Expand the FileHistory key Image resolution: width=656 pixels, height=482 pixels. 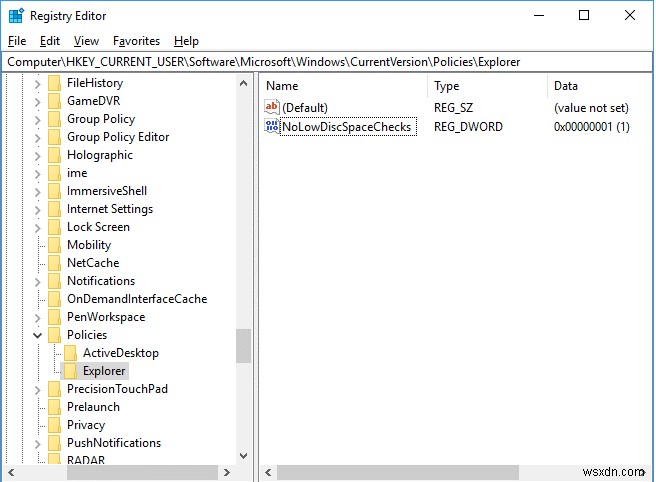[38, 84]
